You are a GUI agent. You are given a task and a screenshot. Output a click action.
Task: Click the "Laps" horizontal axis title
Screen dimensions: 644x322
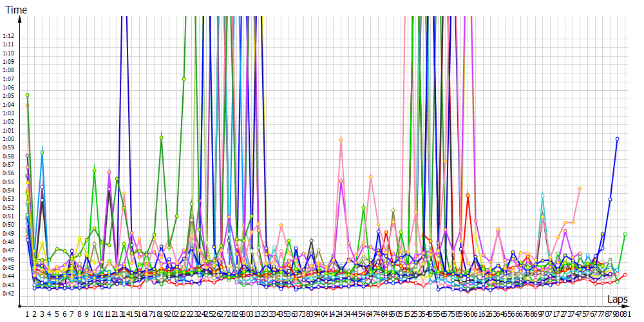coord(618,299)
